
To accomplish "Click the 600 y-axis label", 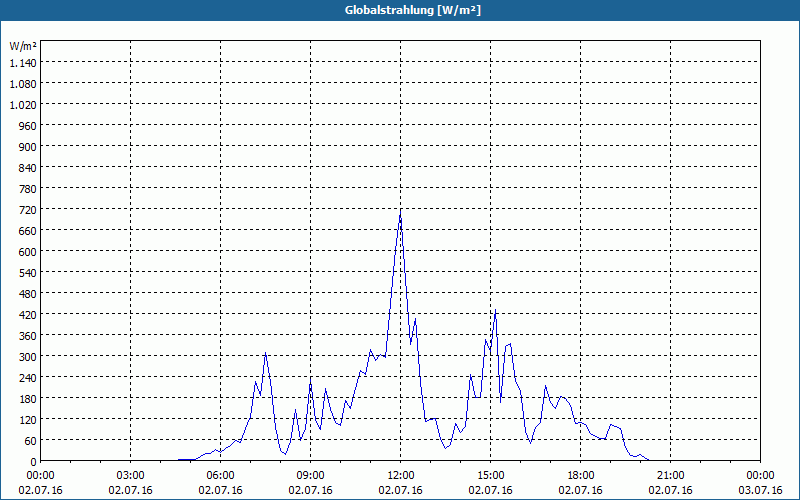I will (x=28, y=252).
